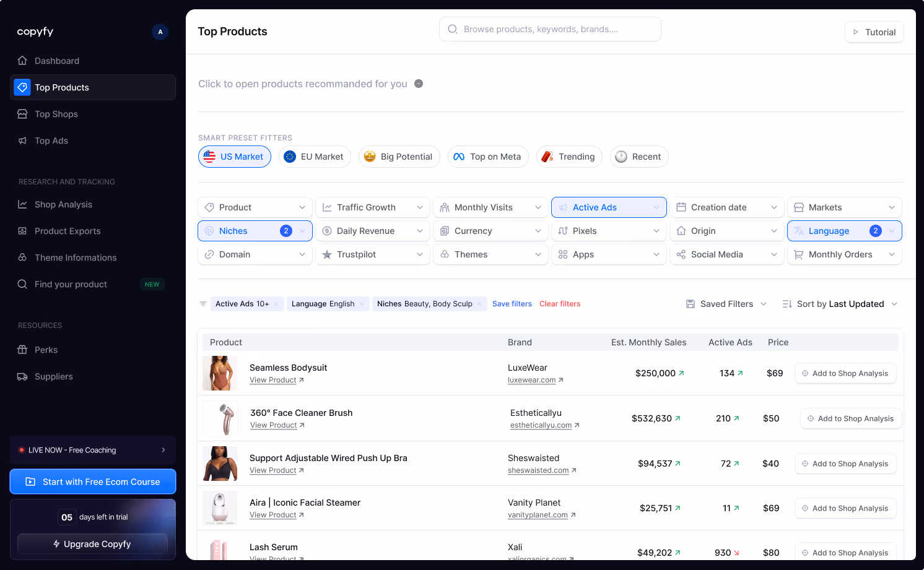Open Suppliers in Resources
The height and width of the screenshot is (570, 924).
pos(93,376)
